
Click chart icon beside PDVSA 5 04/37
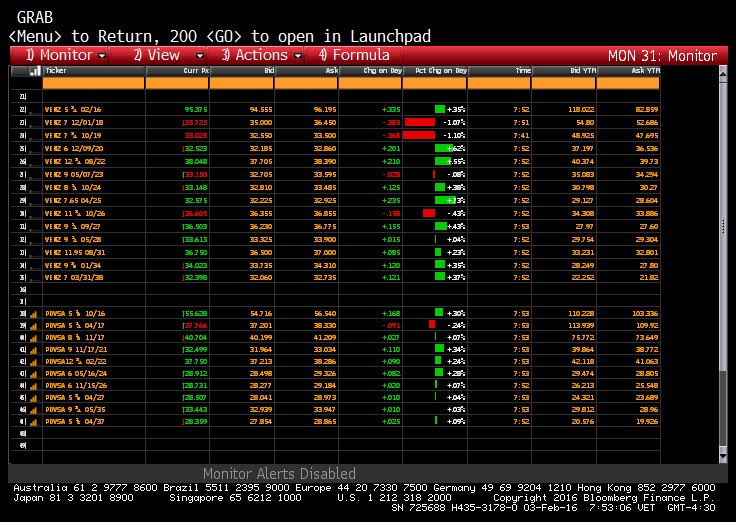[x=33, y=422]
